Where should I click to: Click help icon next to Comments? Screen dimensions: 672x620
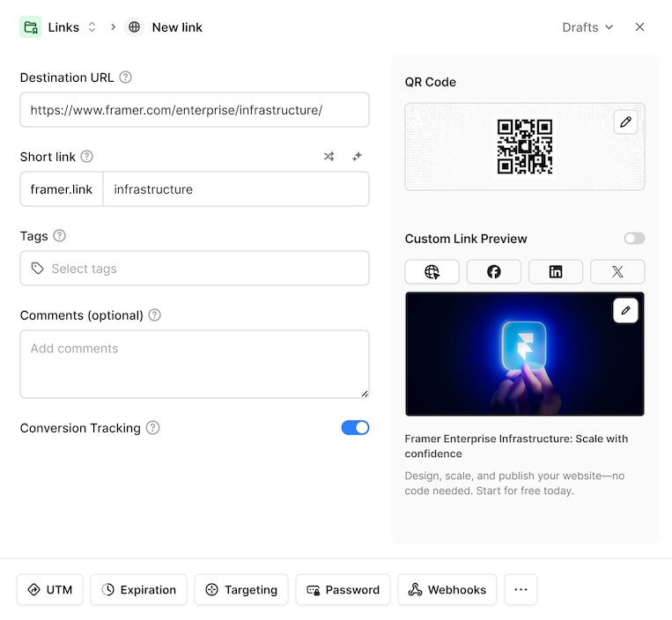155,315
